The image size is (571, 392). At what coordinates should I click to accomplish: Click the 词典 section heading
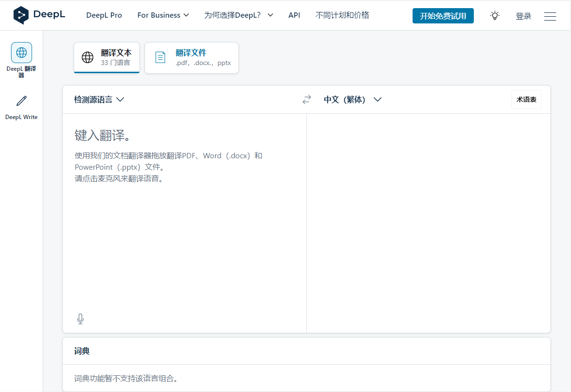pyautogui.click(x=82, y=351)
